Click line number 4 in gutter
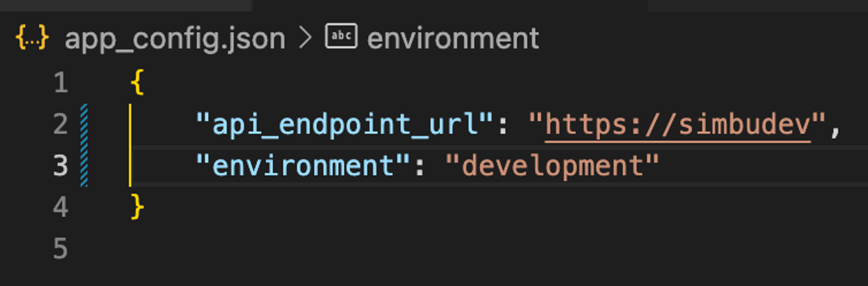868x286 pixels. [61, 207]
